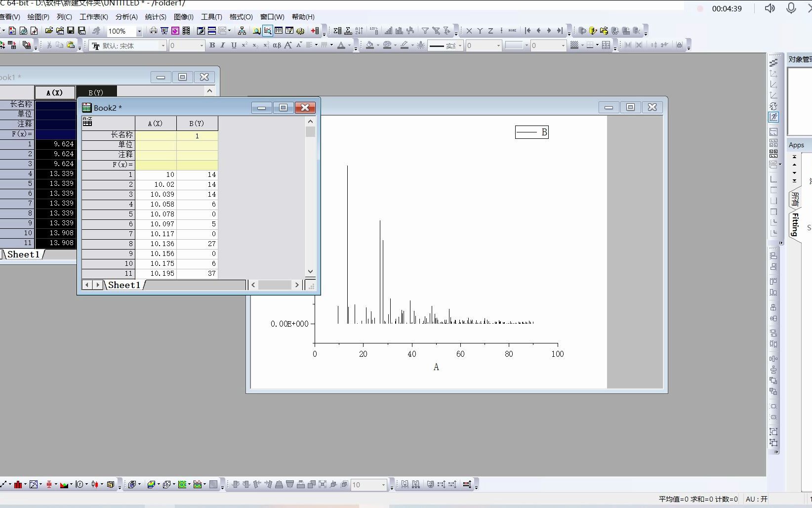812x508 pixels.
Task: Click Book2 horizontal scrollbar right arrow
Action: (297, 285)
